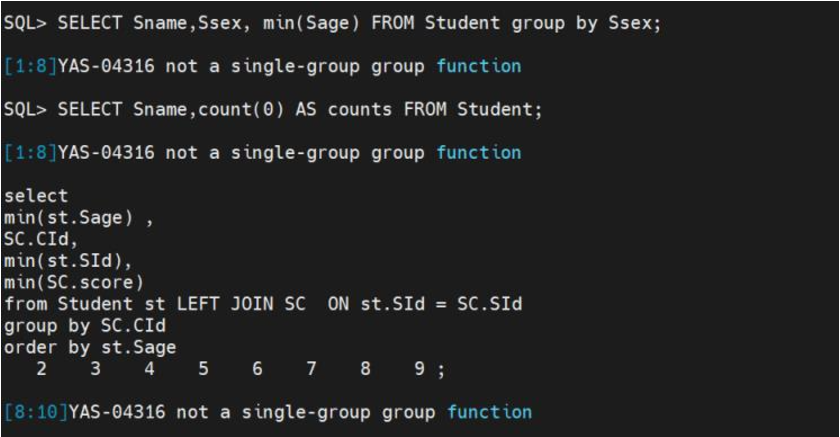Click the highlighted 'function' in first error
Viewport: 840px width, 437px height.
point(478,66)
